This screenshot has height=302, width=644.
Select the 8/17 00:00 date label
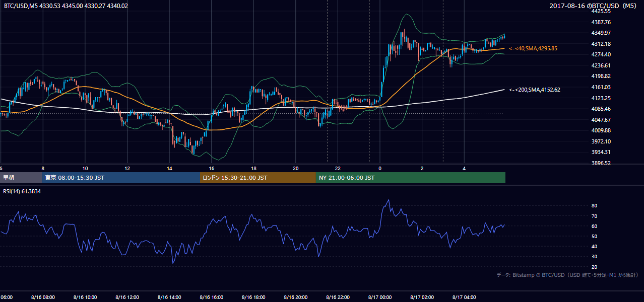[380, 297]
